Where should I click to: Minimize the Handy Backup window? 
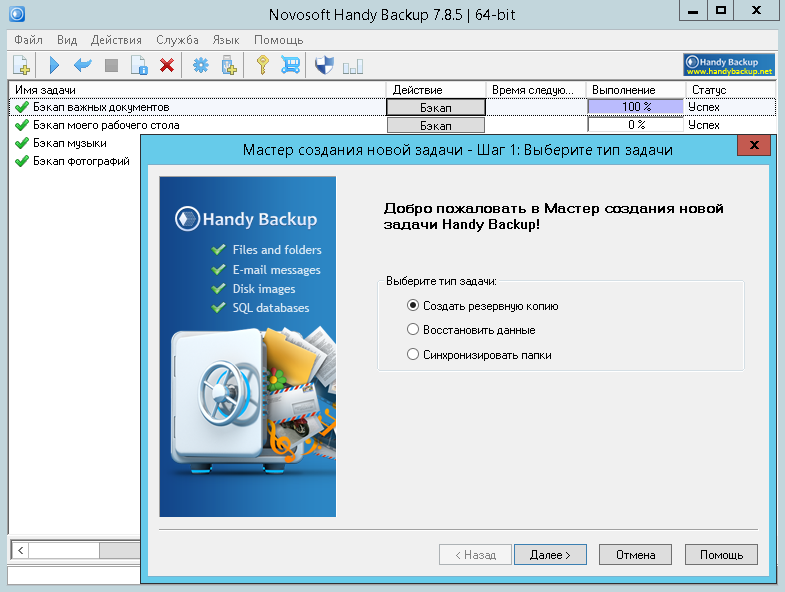click(x=693, y=11)
